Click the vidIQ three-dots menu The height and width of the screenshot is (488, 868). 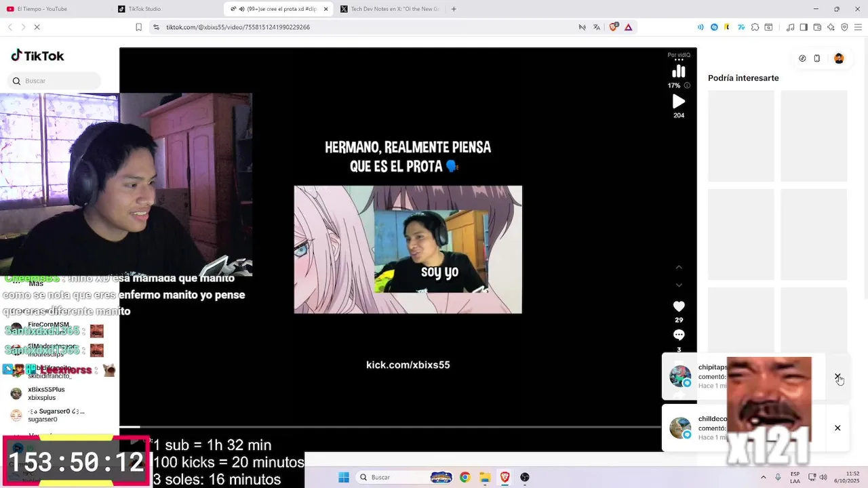coord(679,60)
